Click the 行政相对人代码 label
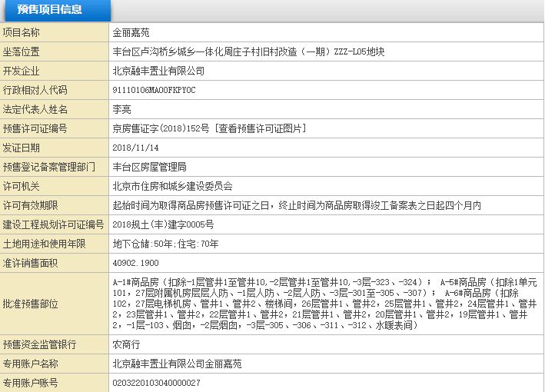 pos(35,91)
